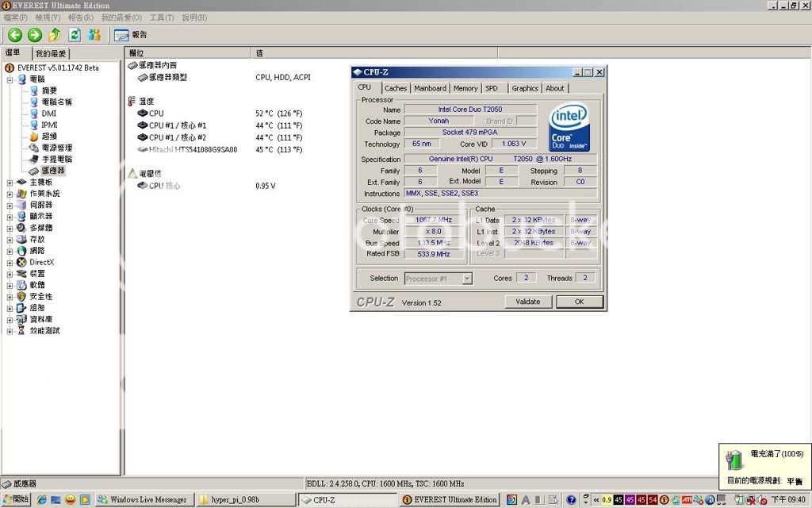This screenshot has width=812, height=508.
Task: Open the 檔案(F) menu
Action: click(16, 17)
